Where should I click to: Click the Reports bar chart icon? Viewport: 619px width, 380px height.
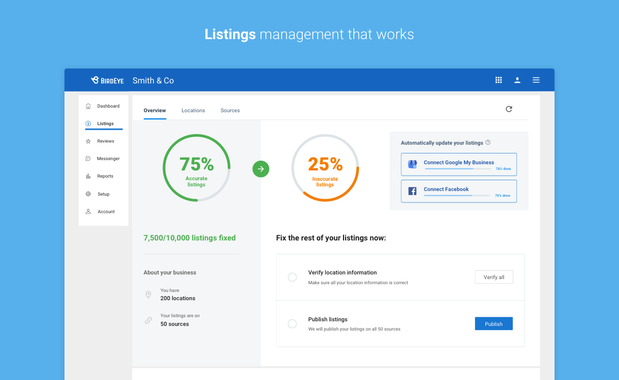(88, 176)
